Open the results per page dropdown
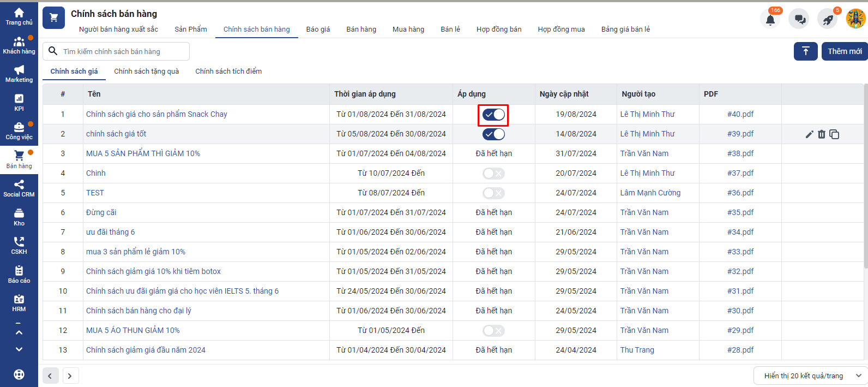This screenshot has height=387, width=868. [x=810, y=376]
